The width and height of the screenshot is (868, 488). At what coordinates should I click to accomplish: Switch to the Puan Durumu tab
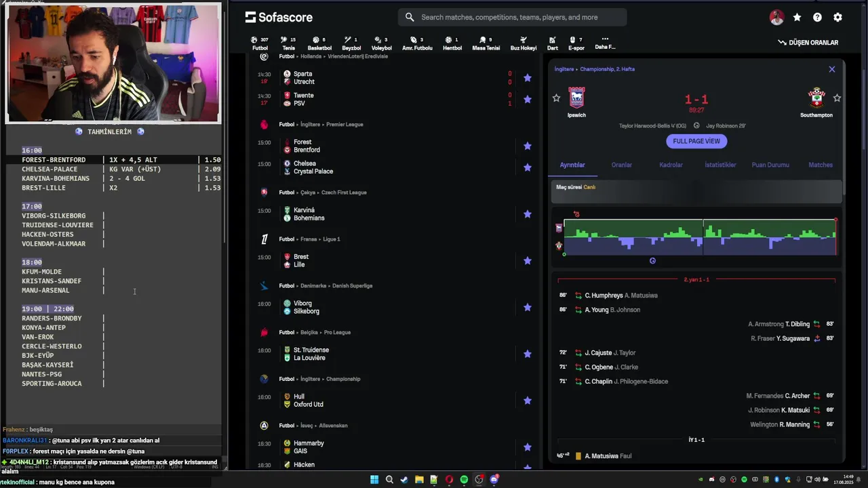[x=770, y=165]
